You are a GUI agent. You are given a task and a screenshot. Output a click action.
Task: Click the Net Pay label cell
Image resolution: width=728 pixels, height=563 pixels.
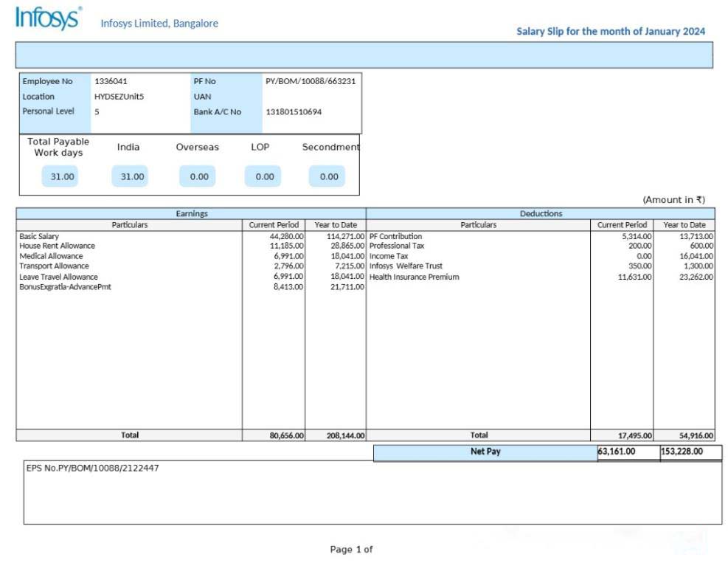(x=485, y=452)
